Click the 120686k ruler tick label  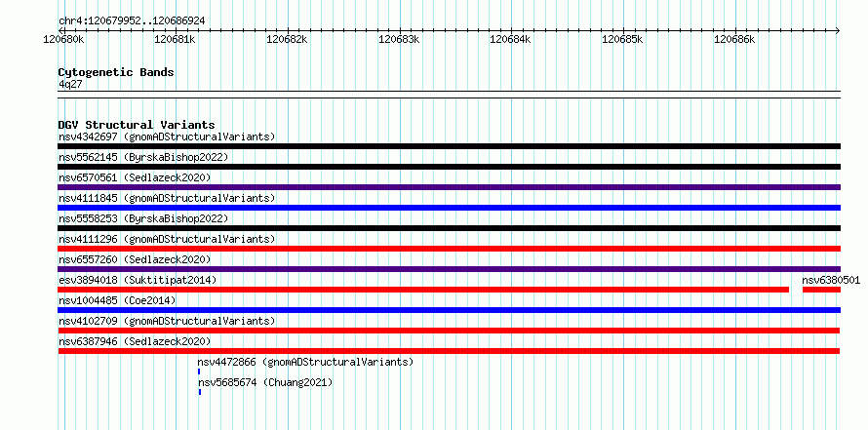(734, 39)
